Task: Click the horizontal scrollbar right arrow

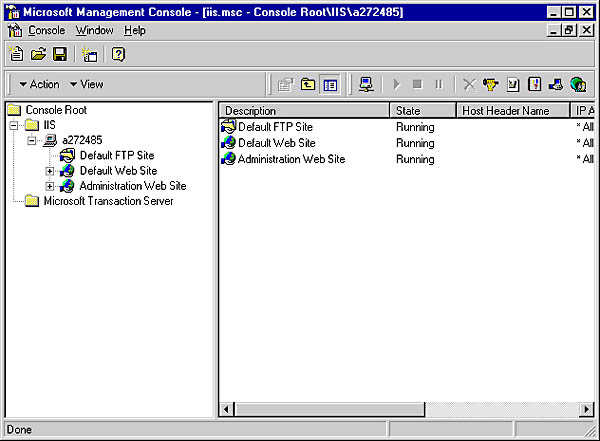Action: [x=586, y=409]
